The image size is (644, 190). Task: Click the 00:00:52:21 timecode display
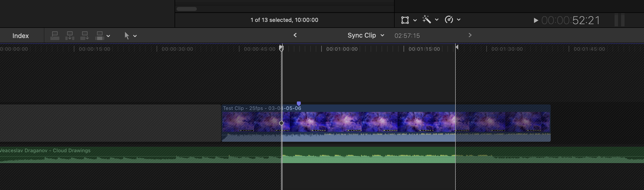570,20
